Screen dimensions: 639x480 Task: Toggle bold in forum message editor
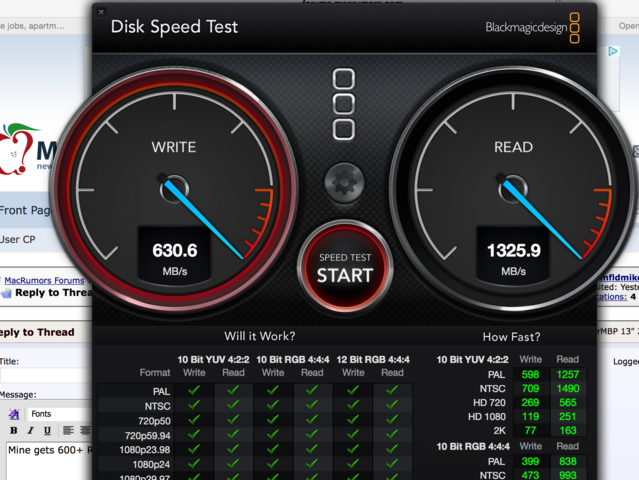point(13,431)
